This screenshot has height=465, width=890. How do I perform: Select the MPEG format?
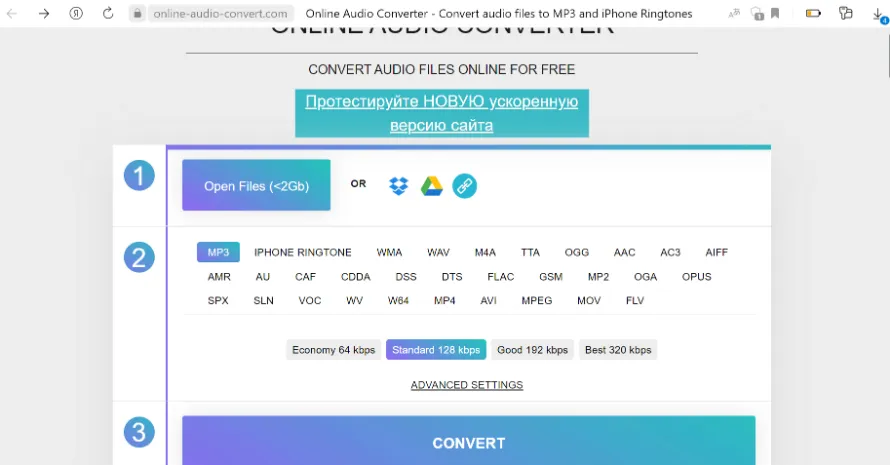(x=536, y=300)
